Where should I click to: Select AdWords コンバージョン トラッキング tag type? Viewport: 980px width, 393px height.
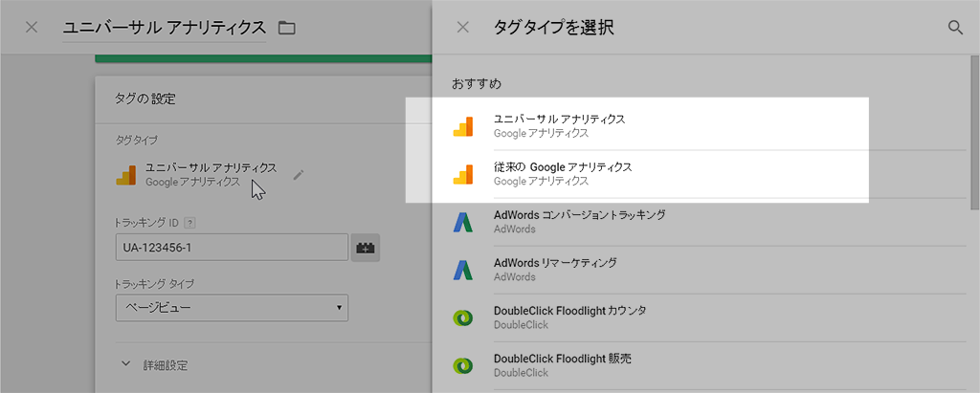[x=709, y=222]
